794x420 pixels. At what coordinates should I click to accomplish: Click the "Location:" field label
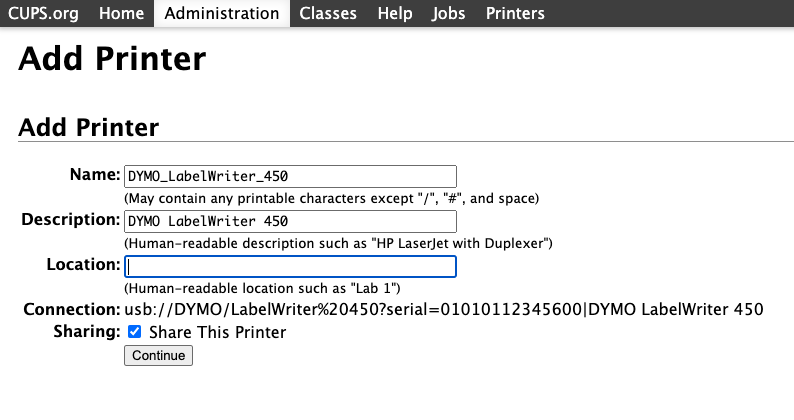click(83, 265)
